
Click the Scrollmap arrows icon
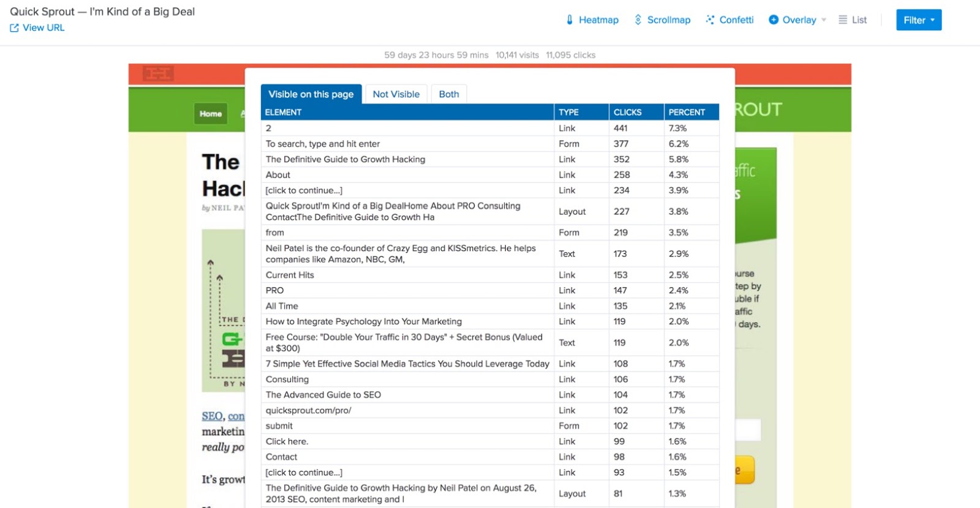(x=638, y=20)
